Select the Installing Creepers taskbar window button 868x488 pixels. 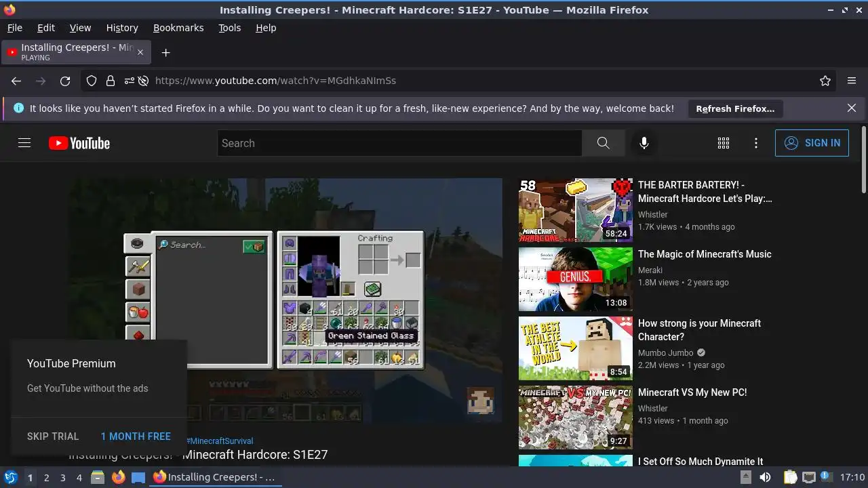tap(214, 477)
